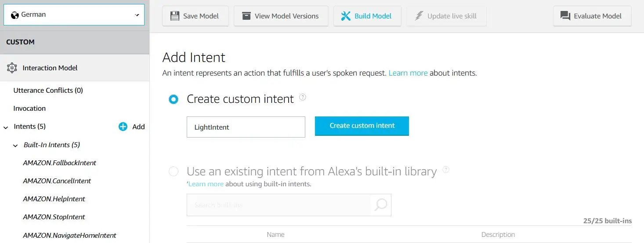Click the Evaluate Model chat bubble icon
644x243 pixels.
(565, 16)
